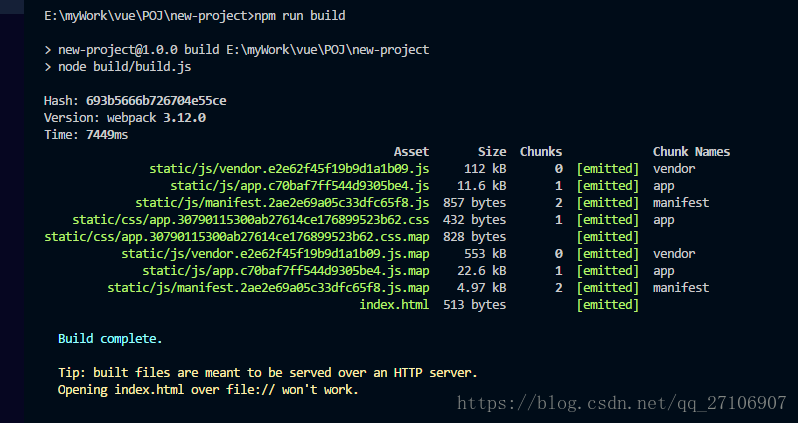This screenshot has height=423, width=798.
Task: Click [emitted] in the index.html row
Action: click(x=608, y=305)
